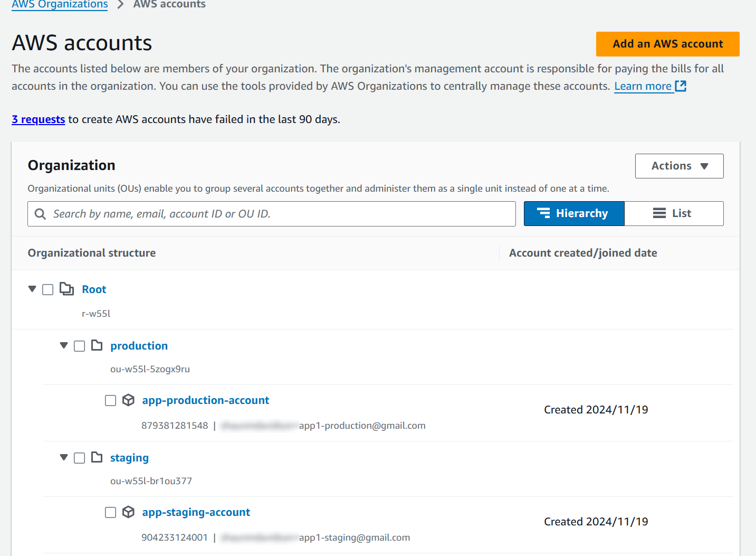Tick the Root checkbox
The height and width of the screenshot is (556, 756).
[x=48, y=290]
